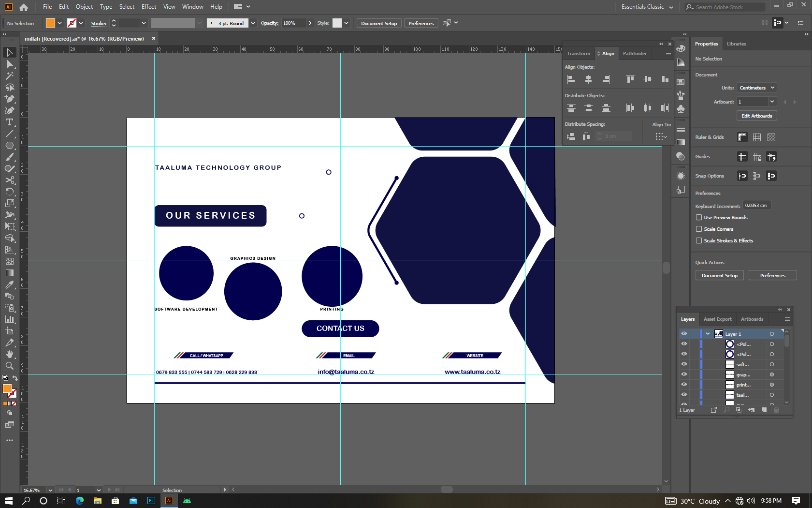
Task: Open the zoom level dropdown at bottom
Action: [50, 490]
